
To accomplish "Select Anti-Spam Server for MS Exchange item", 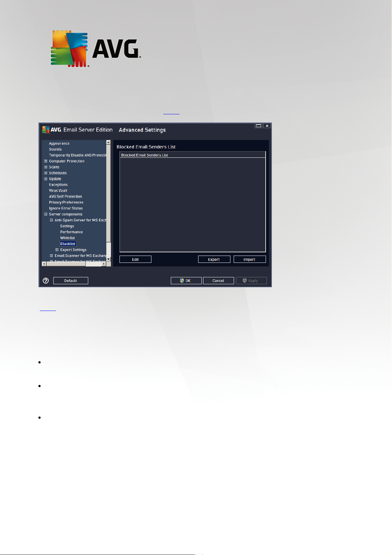I will point(80,220).
